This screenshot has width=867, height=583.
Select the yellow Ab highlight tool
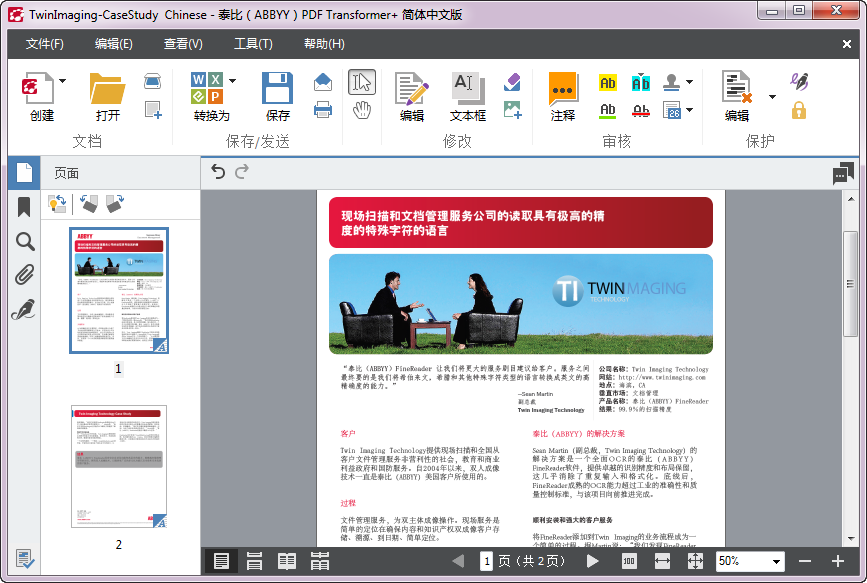coord(607,83)
